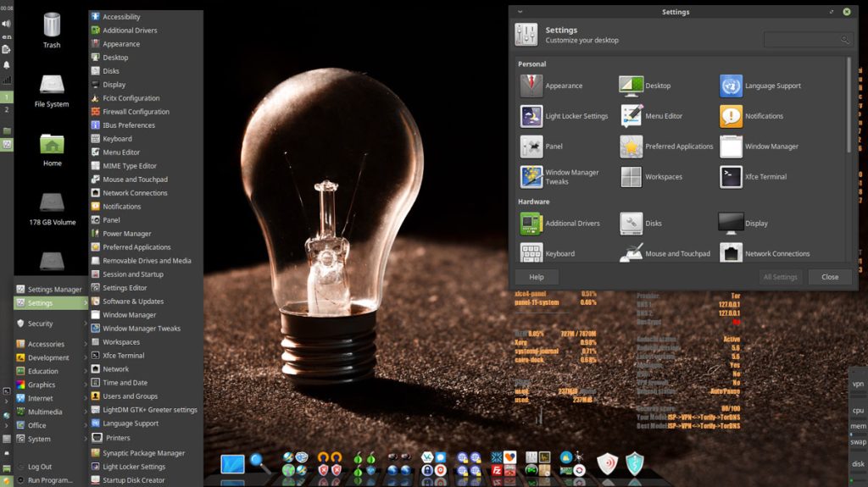Viewport: 868px width, 487px height.
Task: Choose Synaptic Package Manager from the menu
Action: point(143,453)
